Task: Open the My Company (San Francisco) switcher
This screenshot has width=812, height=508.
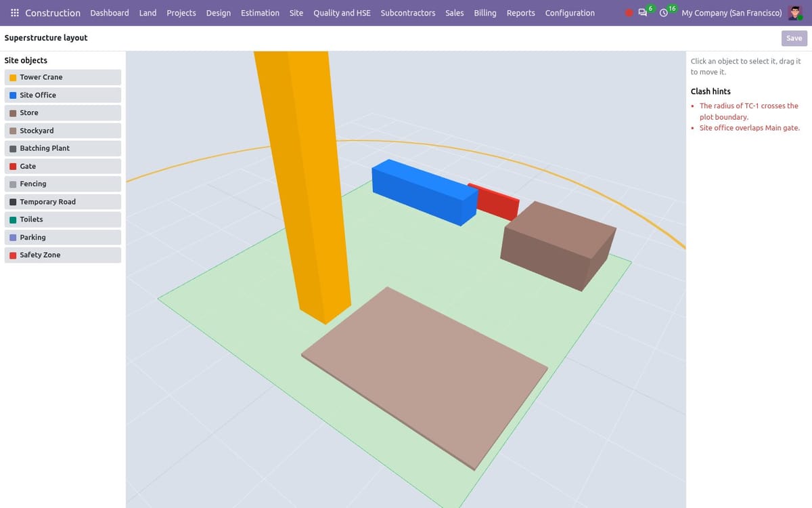Action: point(731,13)
